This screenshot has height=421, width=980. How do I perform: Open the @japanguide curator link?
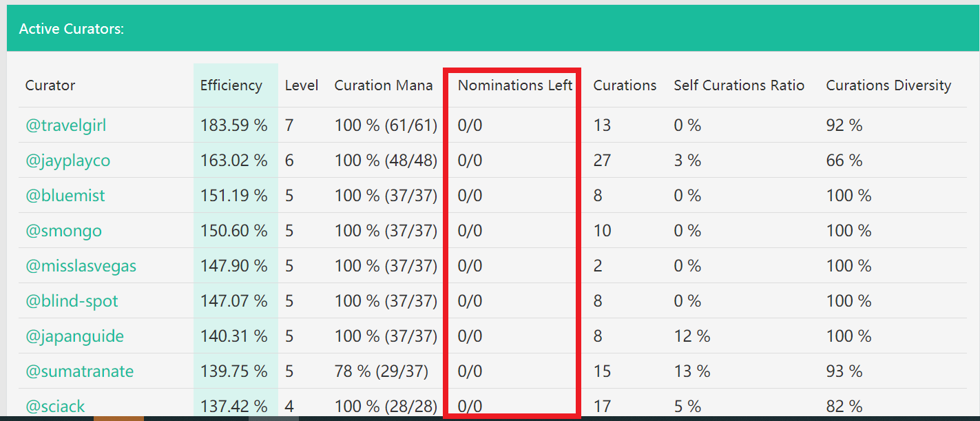(x=74, y=336)
